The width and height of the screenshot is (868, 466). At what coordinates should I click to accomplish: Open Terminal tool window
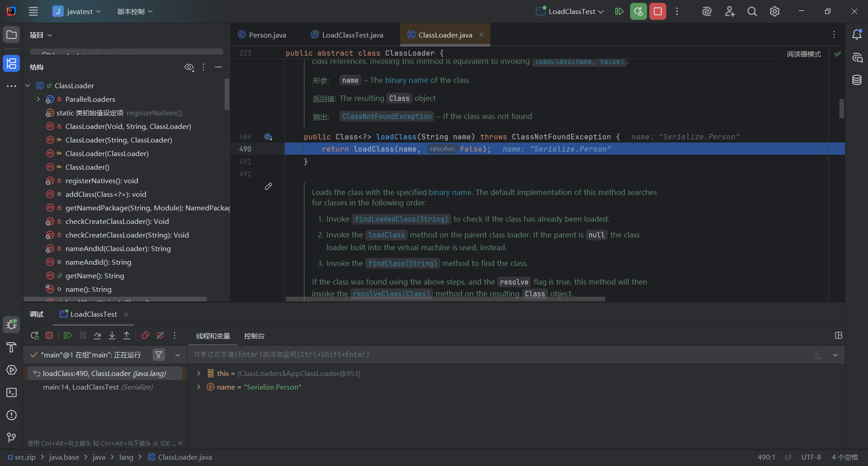tap(11, 392)
